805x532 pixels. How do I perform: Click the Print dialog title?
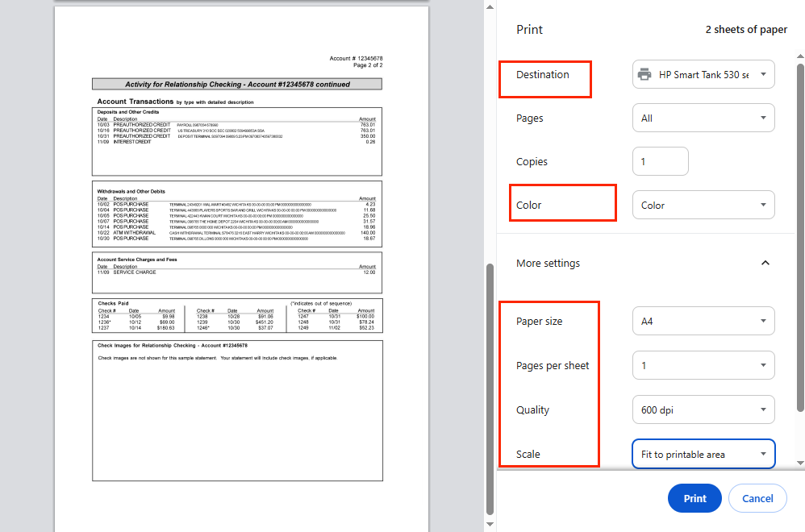point(529,30)
